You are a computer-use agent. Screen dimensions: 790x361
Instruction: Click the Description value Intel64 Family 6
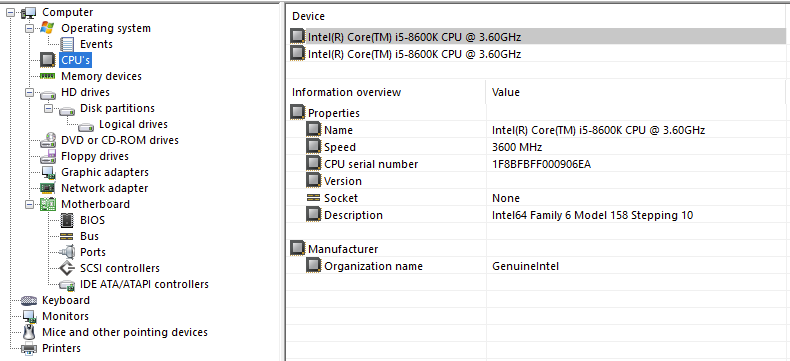click(x=592, y=215)
